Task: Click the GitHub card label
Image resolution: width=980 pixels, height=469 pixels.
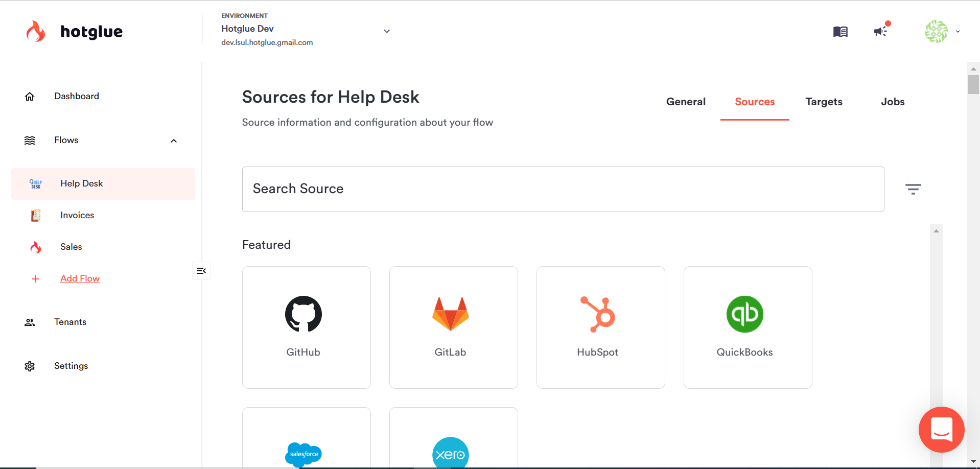Action: coord(304,352)
